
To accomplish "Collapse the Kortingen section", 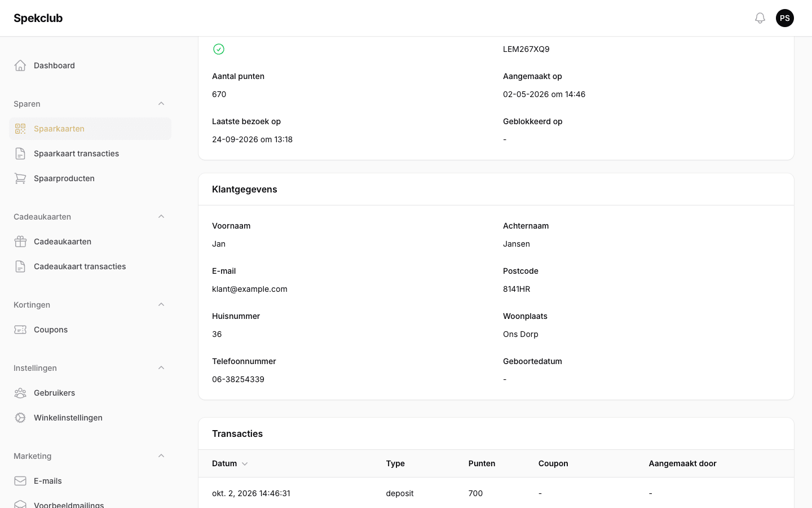I will click(161, 305).
